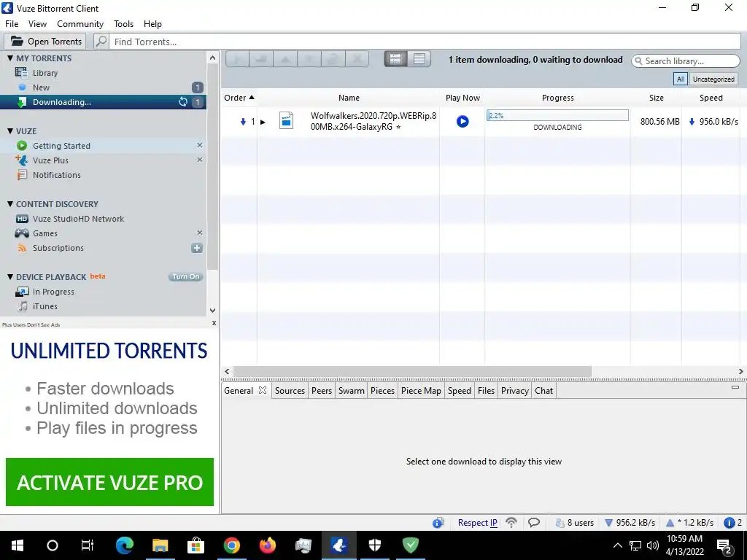
Task: Open the Chat tab
Action: click(x=543, y=391)
